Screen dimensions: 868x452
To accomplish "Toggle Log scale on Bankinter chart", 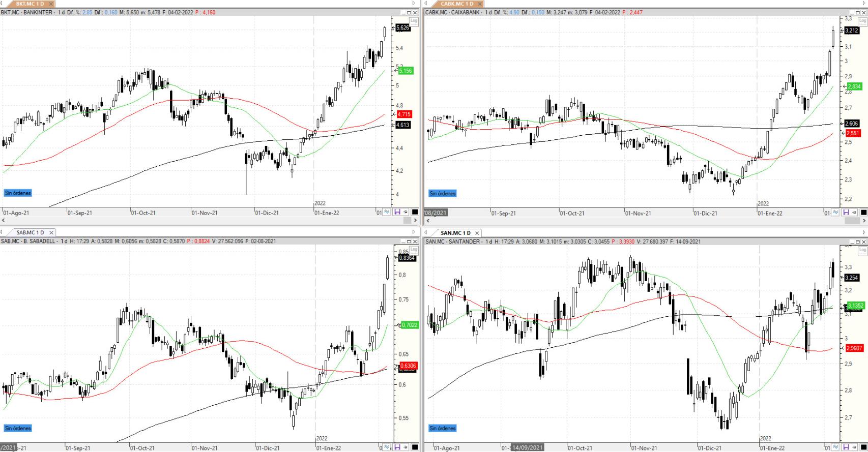I will 414,21.
